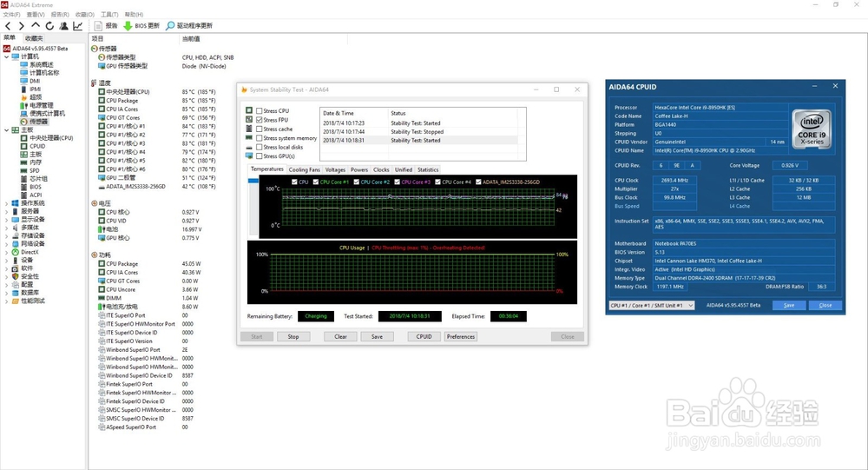
Task: Click Close in the AIDA64 CPUID window
Action: [825, 306]
